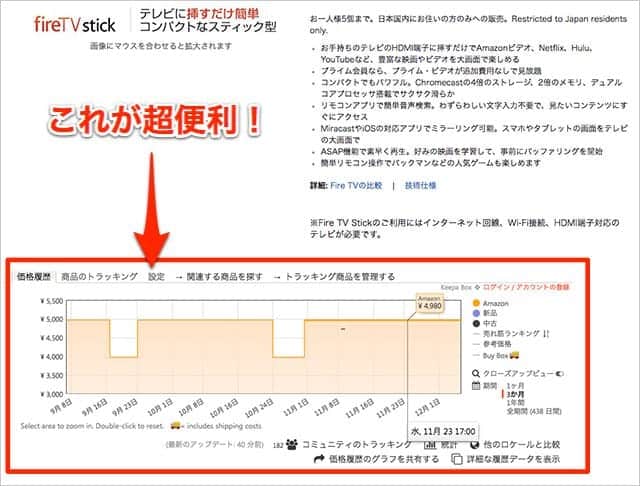Image resolution: width=640 pixels, height=486 pixels.
Task: Open コミュニティのトラッキング
Action: [x=356, y=444]
